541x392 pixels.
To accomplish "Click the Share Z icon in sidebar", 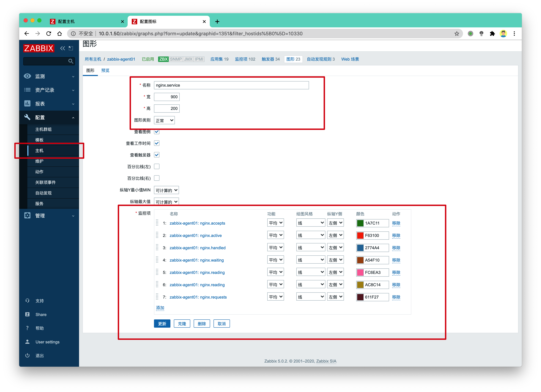I will point(27,314).
